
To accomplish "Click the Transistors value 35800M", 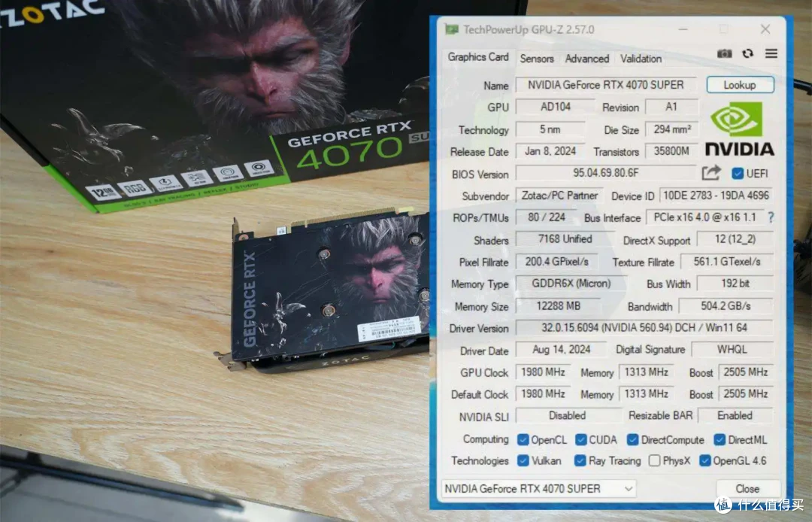I will point(671,151).
